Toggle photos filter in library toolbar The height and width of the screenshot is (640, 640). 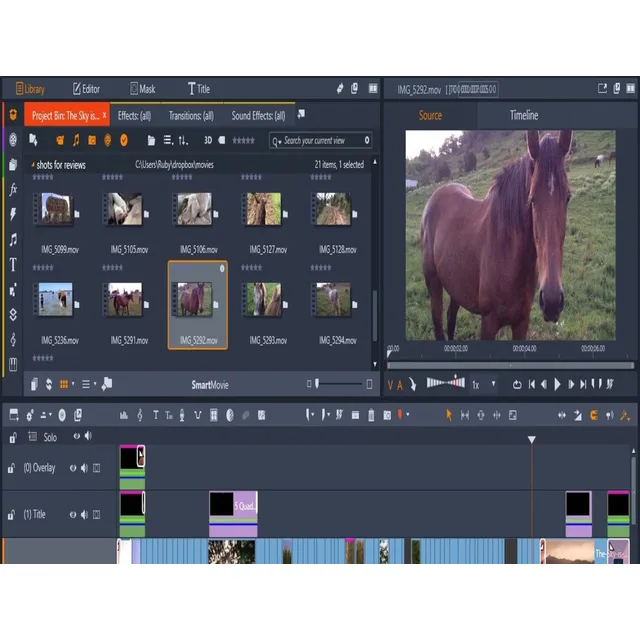click(x=92, y=140)
